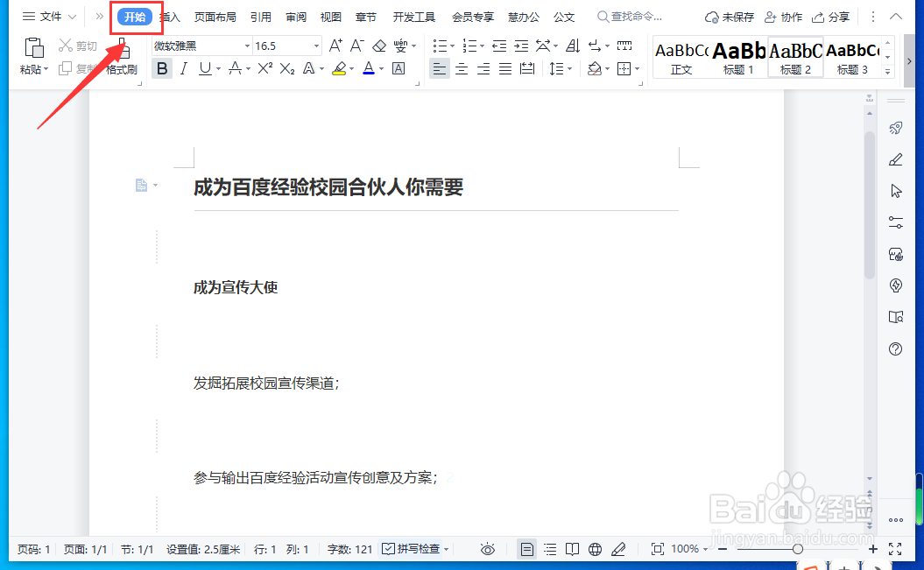
Task: Open the 插入 tab
Action: [x=170, y=18]
